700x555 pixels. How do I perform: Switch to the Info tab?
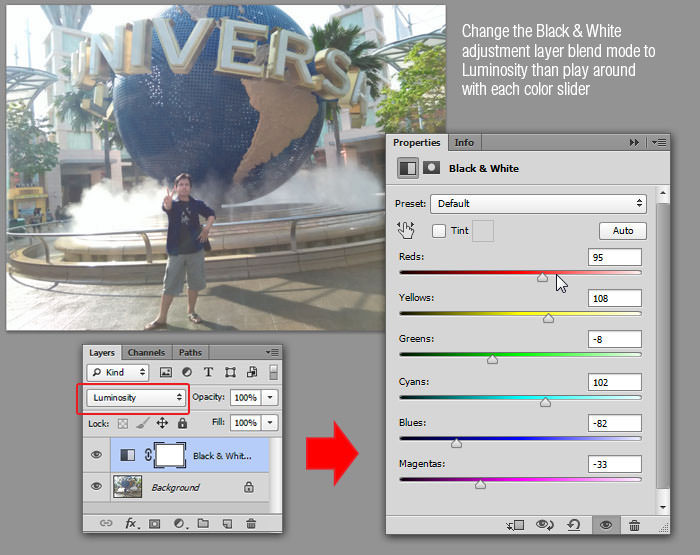pyautogui.click(x=464, y=143)
